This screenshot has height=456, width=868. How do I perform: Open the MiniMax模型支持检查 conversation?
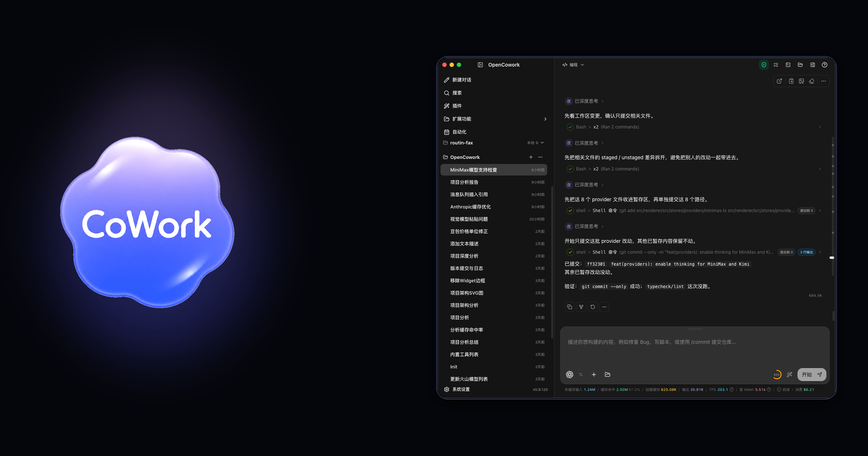[494, 170]
